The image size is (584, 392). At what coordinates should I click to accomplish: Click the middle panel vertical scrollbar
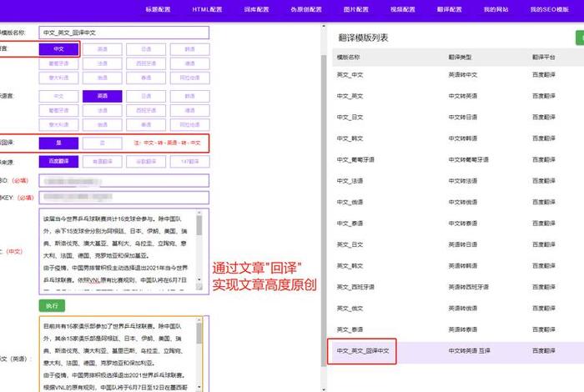(324, 211)
